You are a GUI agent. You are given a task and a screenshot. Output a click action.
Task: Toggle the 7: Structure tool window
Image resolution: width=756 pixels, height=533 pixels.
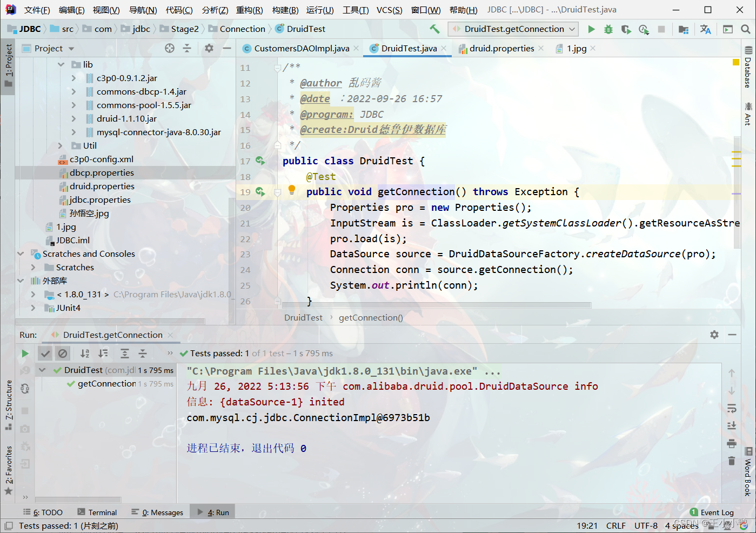click(x=8, y=405)
